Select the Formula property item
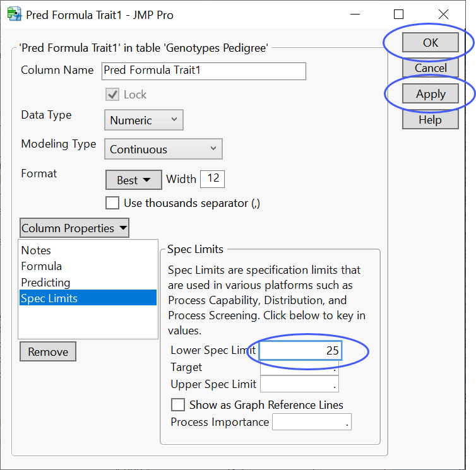The image size is (476, 470). click(x=42, y=266)
